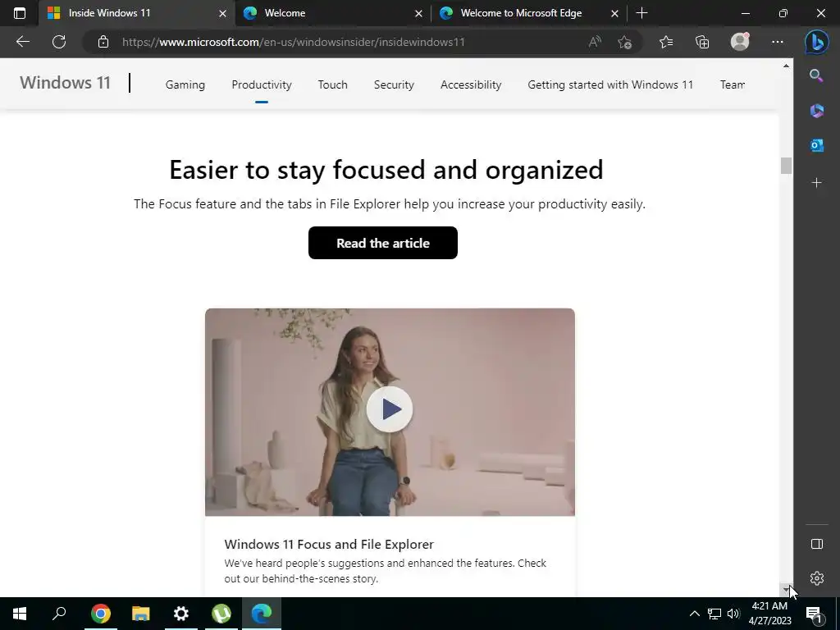Open sidebar settings gear icon

816,578
